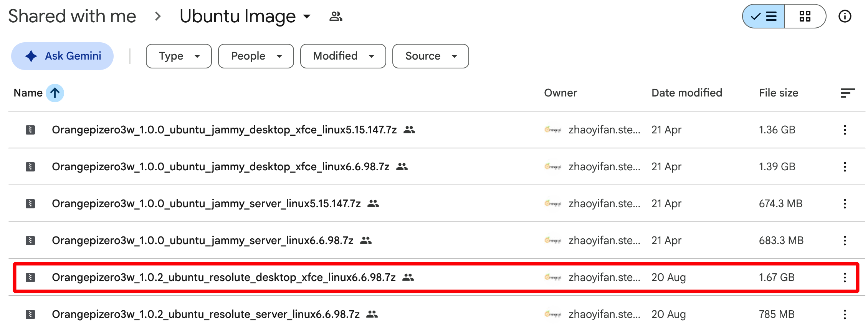Expand the Source filter dropdown
The image size is (868, 331).
tap(431, 56)
